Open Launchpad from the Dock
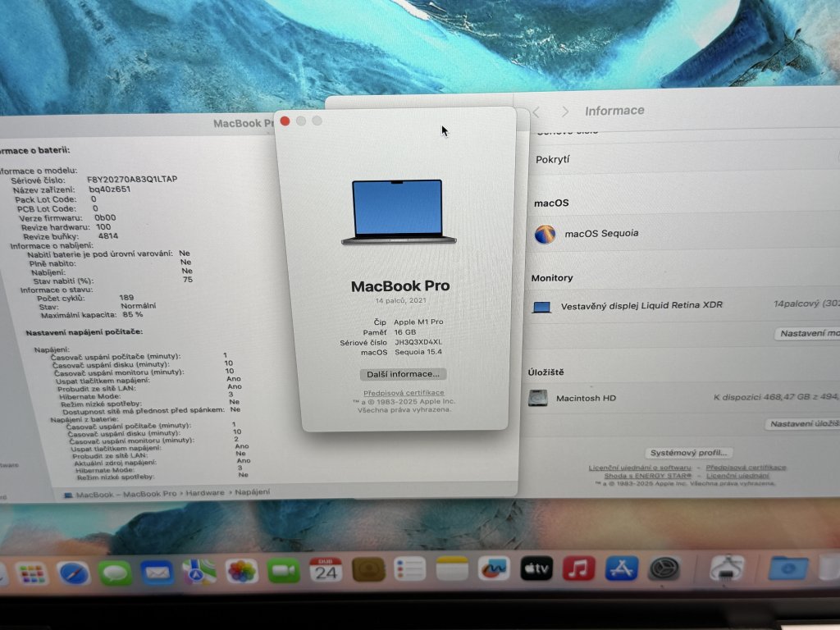This screenshot has height=630, width=840. pyautogui.click(x=32, y=573)
